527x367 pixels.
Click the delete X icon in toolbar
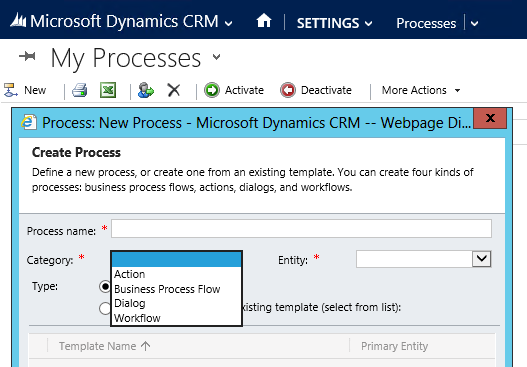174,90
